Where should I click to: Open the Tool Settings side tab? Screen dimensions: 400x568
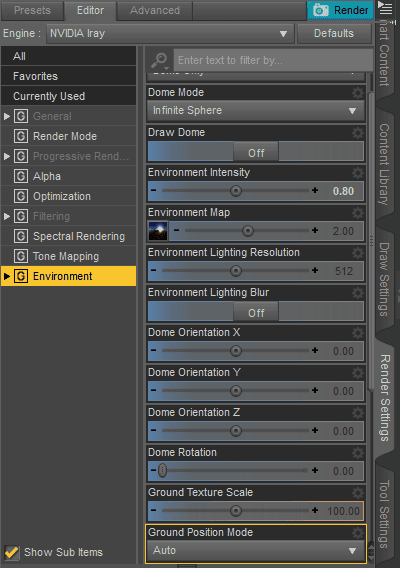pos(384,514)
